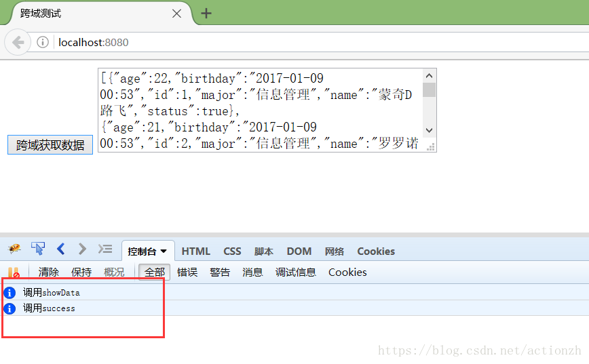Click info icon beside 调用success
This screenshot has width=589, height=364.
tap(9, 308)
